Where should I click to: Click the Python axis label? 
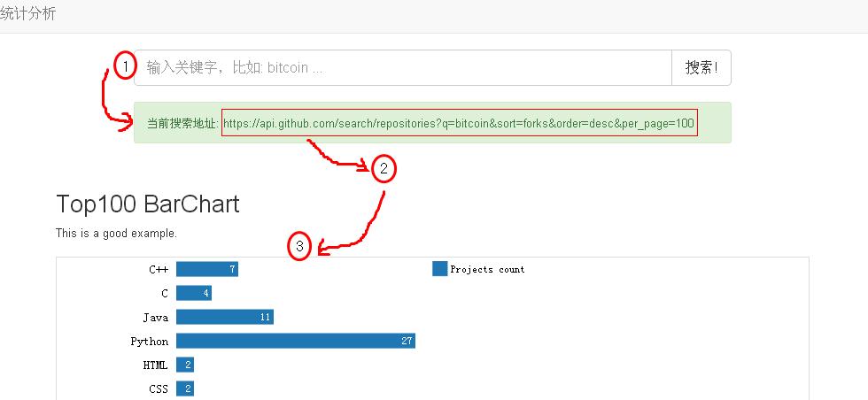149,341
